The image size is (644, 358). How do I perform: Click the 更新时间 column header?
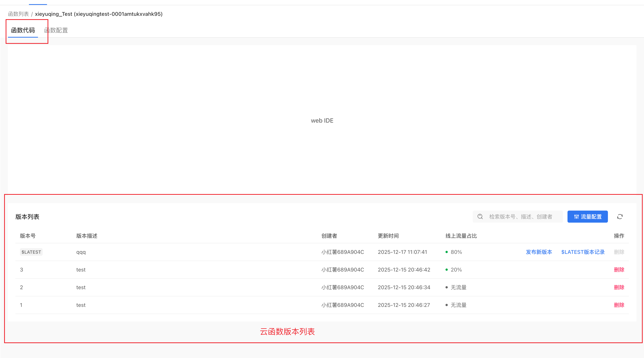388,236
